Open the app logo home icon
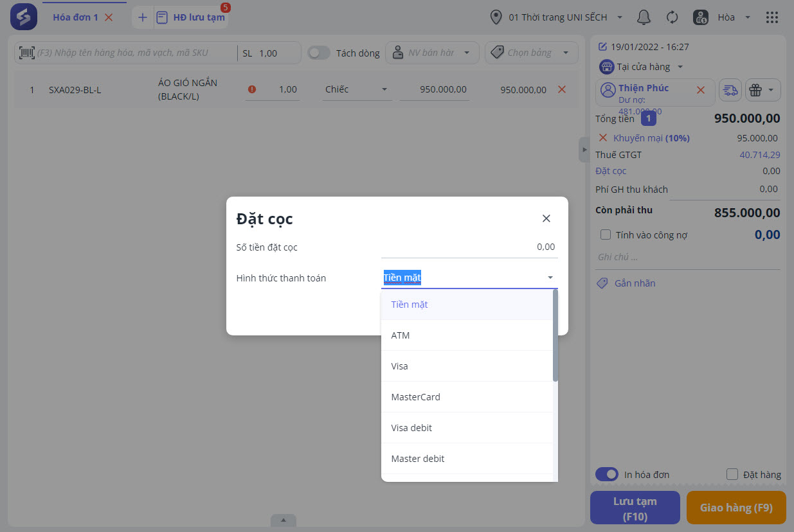794x532 pixels. [24, 17]
